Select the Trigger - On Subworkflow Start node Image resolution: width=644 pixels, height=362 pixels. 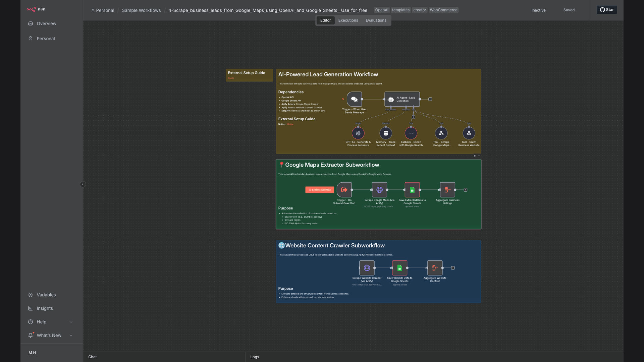tap(344, 190)
